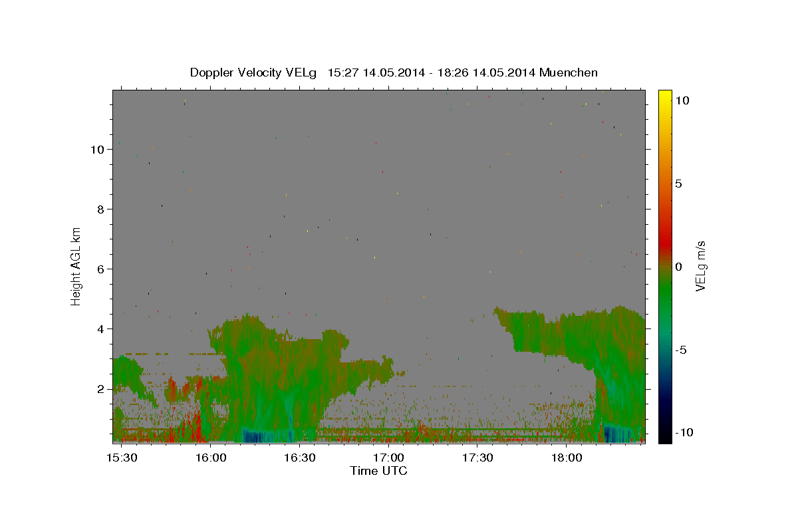The height and width of the screenshot is (532, 798).
Task: Click the time tick label "15:30"
Action: (x=122, y=458)
